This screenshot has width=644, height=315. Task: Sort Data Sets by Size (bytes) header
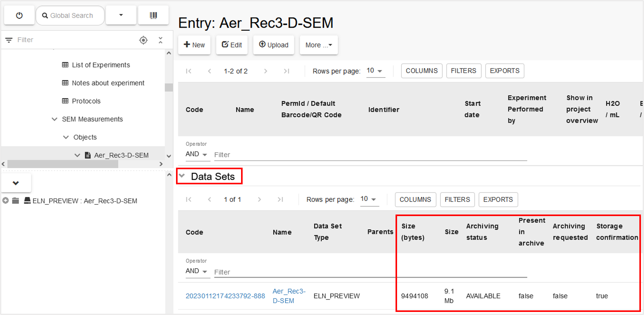coord(413,232)
